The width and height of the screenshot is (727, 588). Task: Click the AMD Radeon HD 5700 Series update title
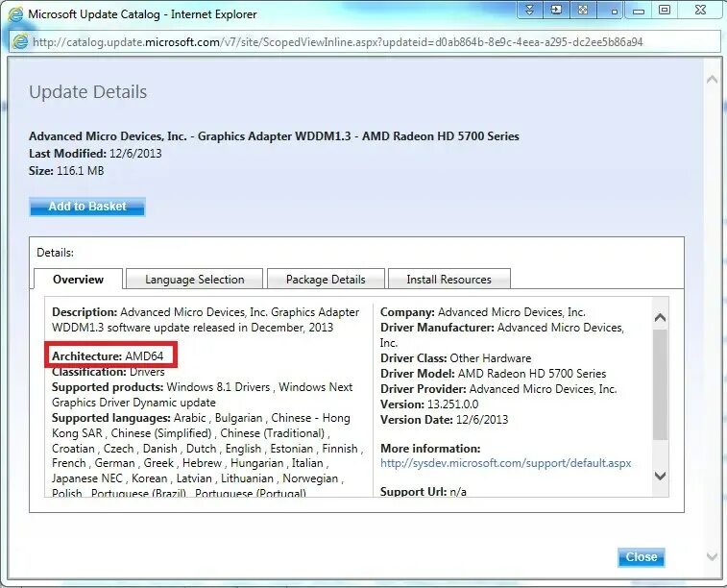[x=274, y=136]
